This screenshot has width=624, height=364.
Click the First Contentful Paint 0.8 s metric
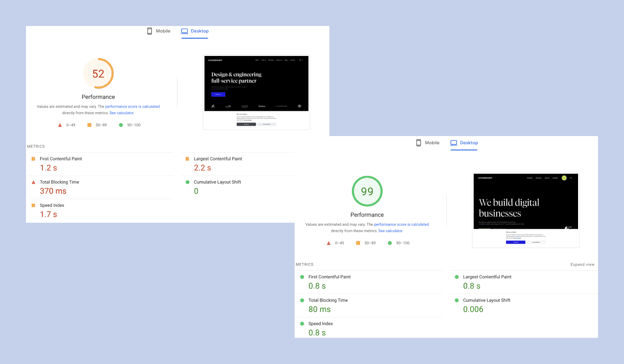pos(329,281)
